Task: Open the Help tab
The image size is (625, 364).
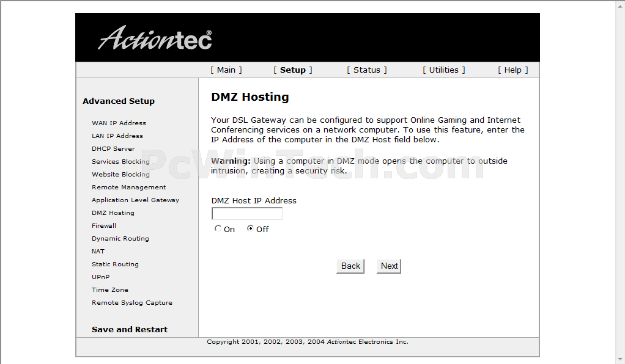Action: tap(512, 70)
